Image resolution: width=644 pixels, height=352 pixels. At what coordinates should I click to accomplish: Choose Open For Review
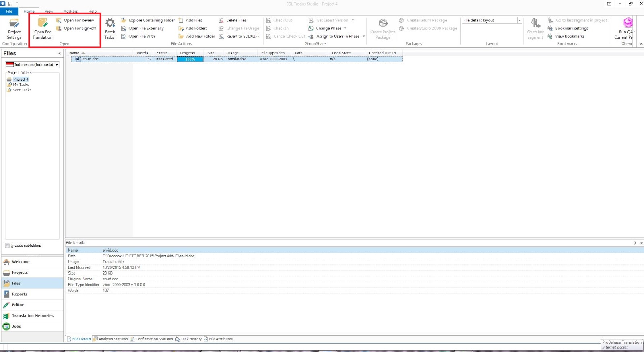(75, 20)
